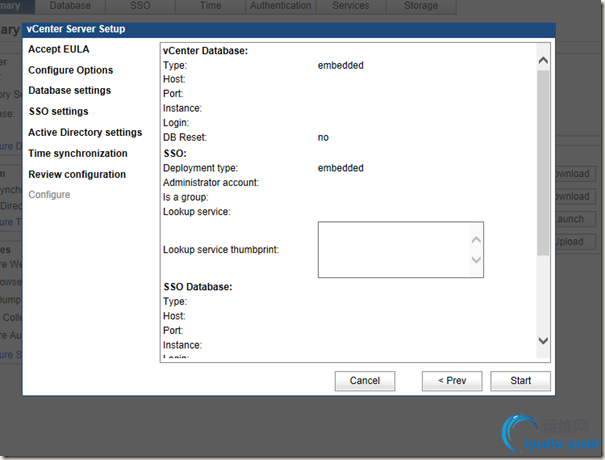Select the Database settings step
This screenshot has height=460, width=605.
point(69,90)
